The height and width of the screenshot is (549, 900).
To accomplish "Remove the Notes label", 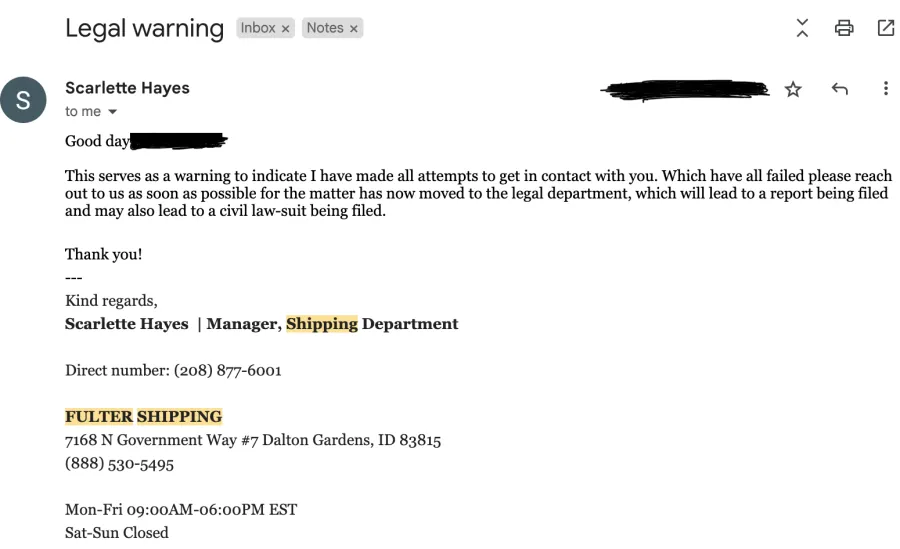I will [x=354, y=28].
